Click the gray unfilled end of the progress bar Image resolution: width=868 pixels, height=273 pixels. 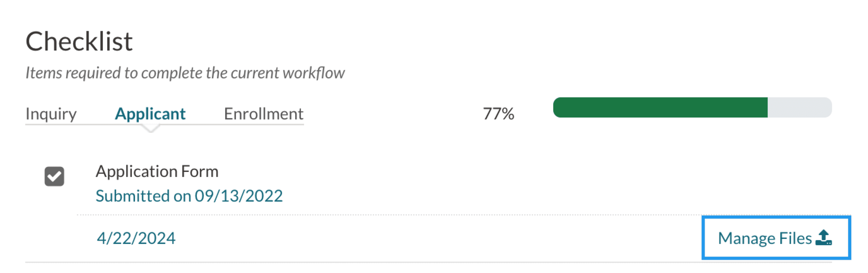(x=799, y=108)
